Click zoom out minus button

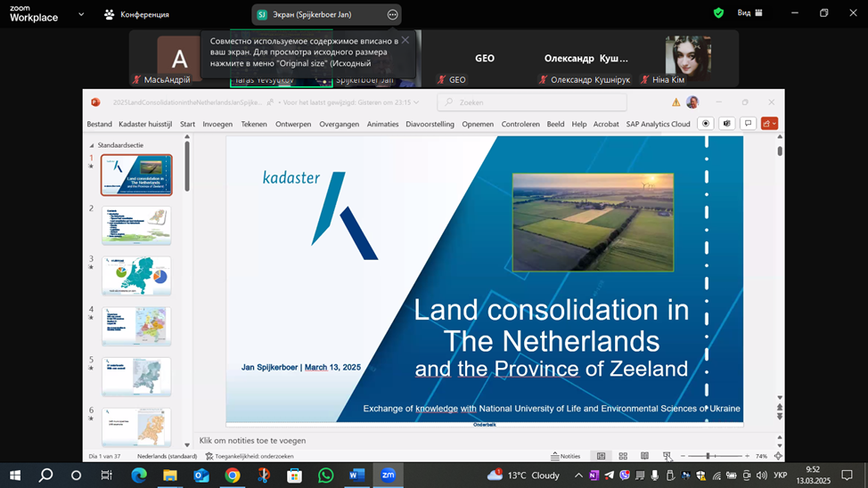tap(683, 456)
